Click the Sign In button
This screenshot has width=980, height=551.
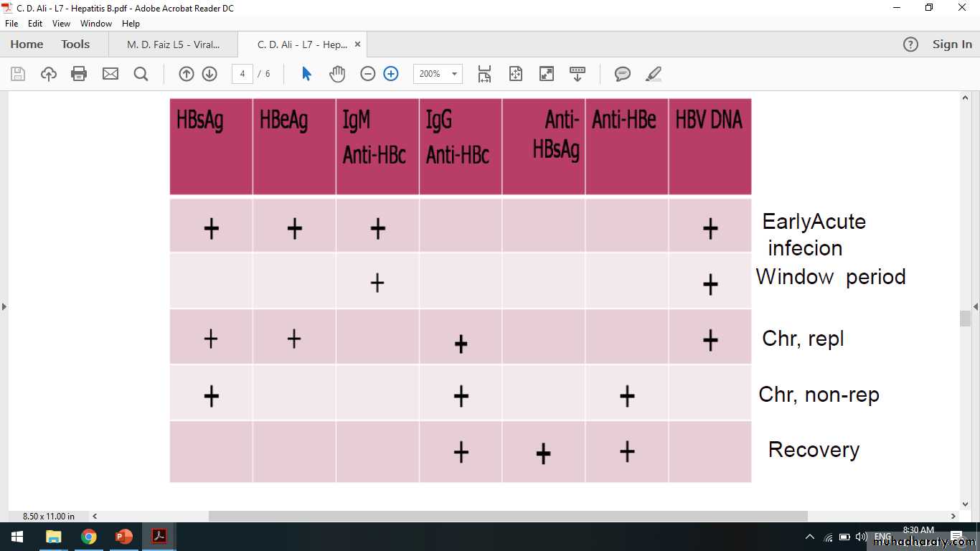952,44
